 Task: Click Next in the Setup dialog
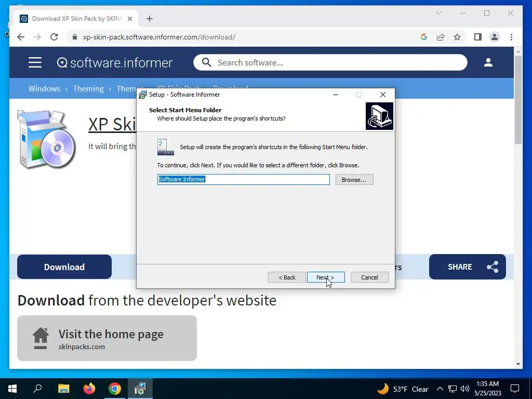pos(326,277)
